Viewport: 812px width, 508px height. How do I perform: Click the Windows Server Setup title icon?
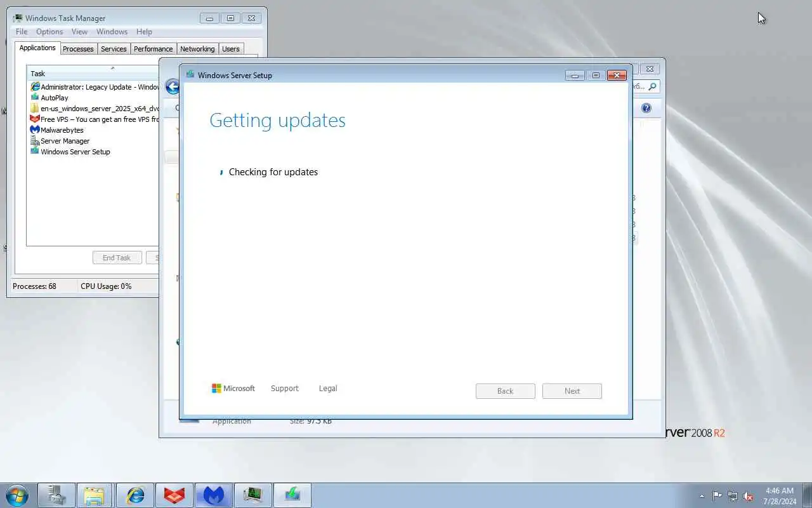[190, 75]
